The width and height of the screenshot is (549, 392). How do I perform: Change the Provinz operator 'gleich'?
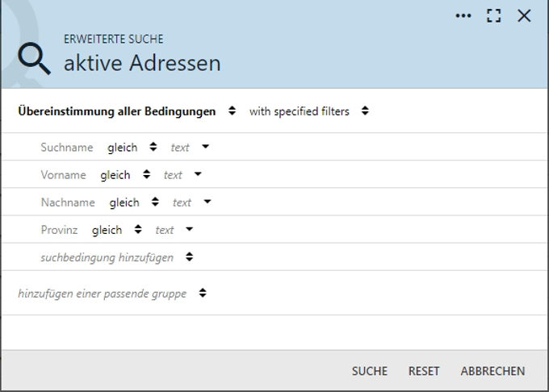coord(116,230)
